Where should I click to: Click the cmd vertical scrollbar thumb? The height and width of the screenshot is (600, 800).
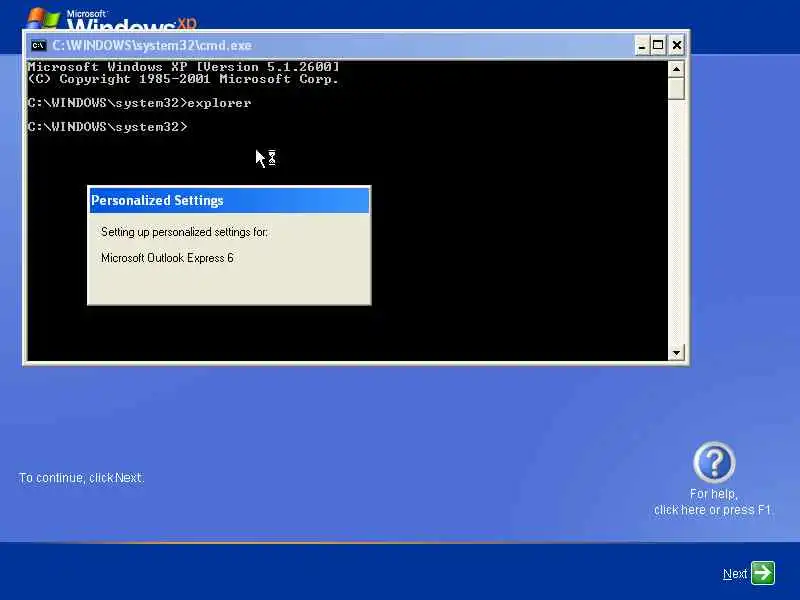tap(676, 88)
